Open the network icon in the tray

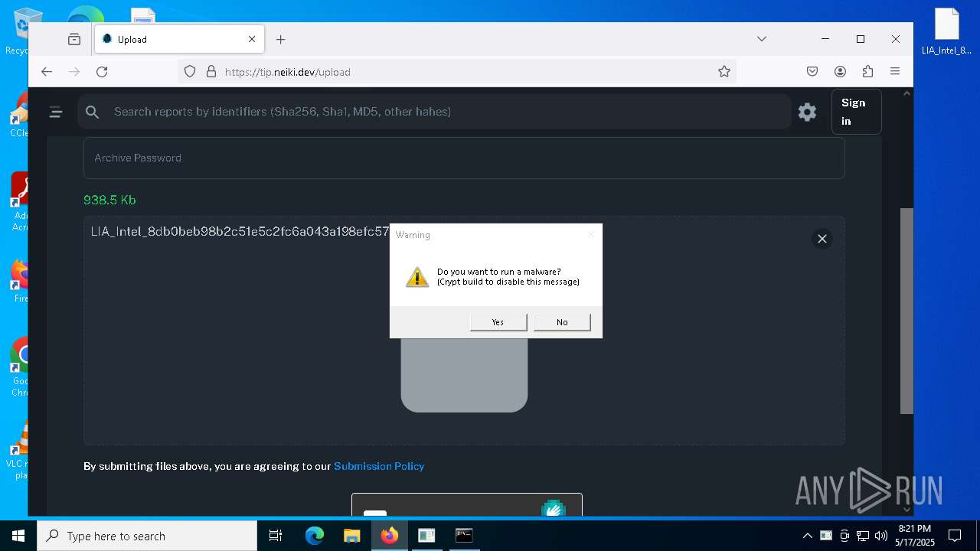pyautogui.click(x=863, y=536)
